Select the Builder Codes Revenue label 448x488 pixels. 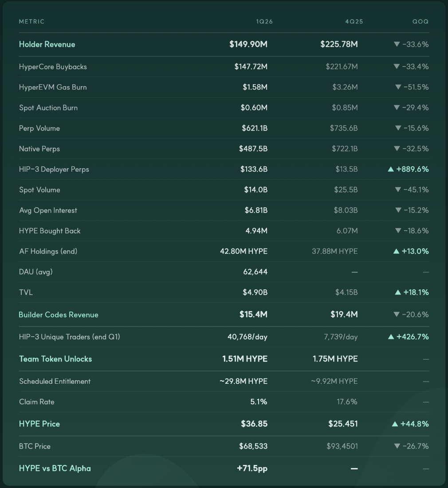tap(59, 315)
